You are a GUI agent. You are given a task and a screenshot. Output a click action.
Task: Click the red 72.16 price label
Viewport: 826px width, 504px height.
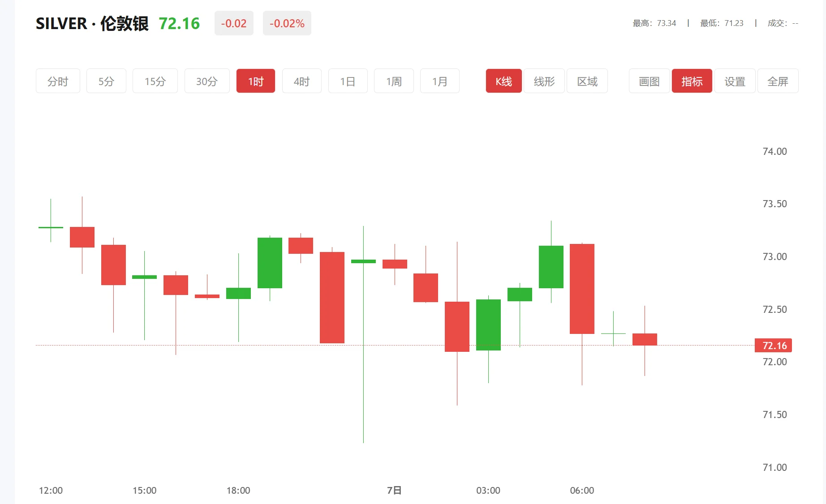point(772,345)
